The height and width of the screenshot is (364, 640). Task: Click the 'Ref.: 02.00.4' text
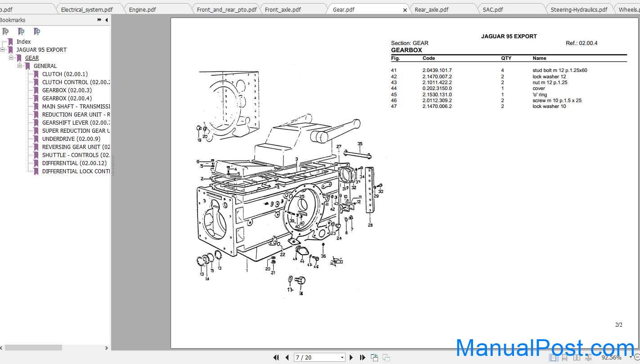click(x=581, y=43)
